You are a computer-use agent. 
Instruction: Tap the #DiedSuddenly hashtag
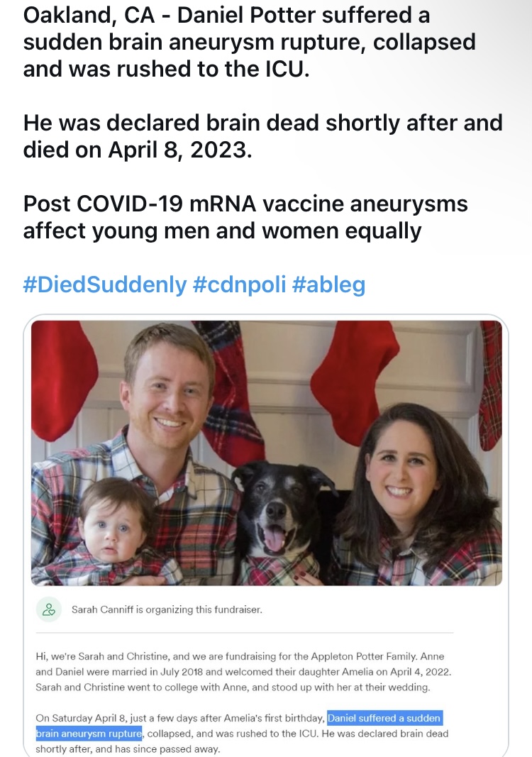pyautogui.click(x=105, y=284)
